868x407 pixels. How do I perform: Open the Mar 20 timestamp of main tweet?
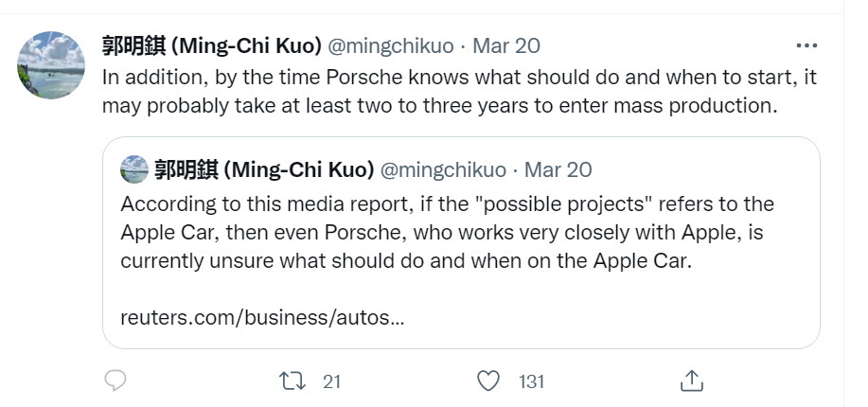[506, 45]
